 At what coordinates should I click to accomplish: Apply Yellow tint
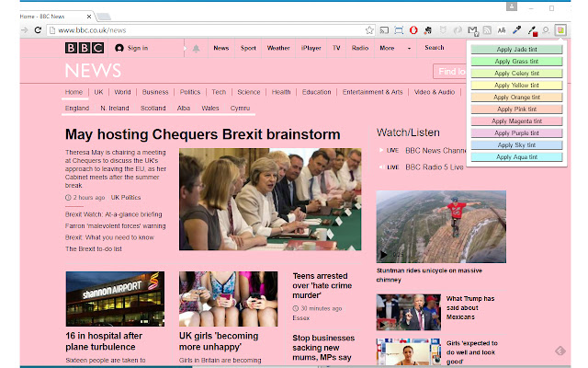tap(516, 86)
